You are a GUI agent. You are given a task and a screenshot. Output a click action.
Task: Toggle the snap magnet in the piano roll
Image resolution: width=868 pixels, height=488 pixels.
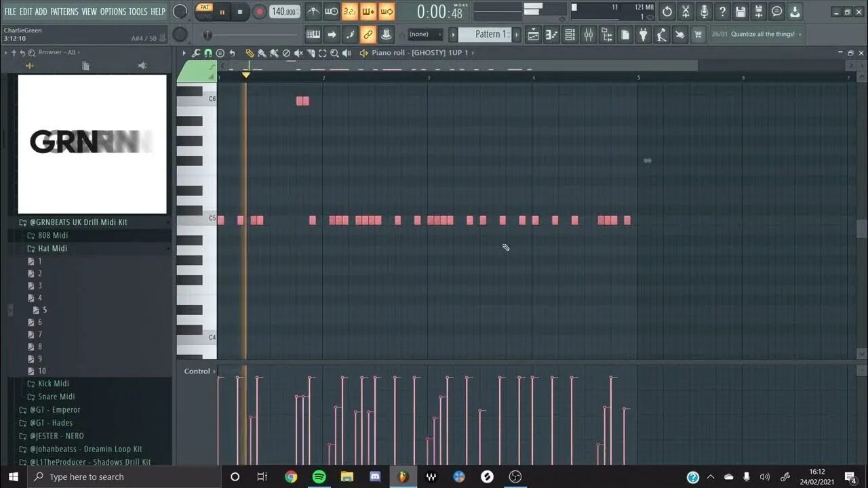tap(208, 52)
